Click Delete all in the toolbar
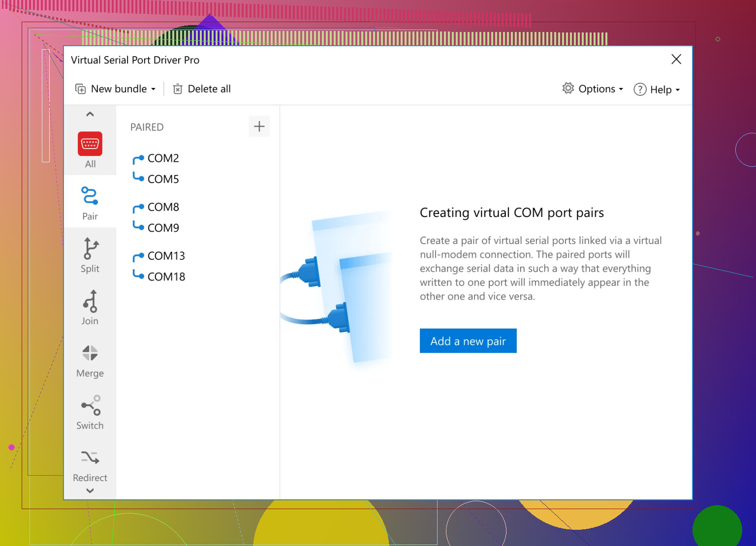This screenshot has width=756, height=546. pyautogui.click(x=202, y=89)
